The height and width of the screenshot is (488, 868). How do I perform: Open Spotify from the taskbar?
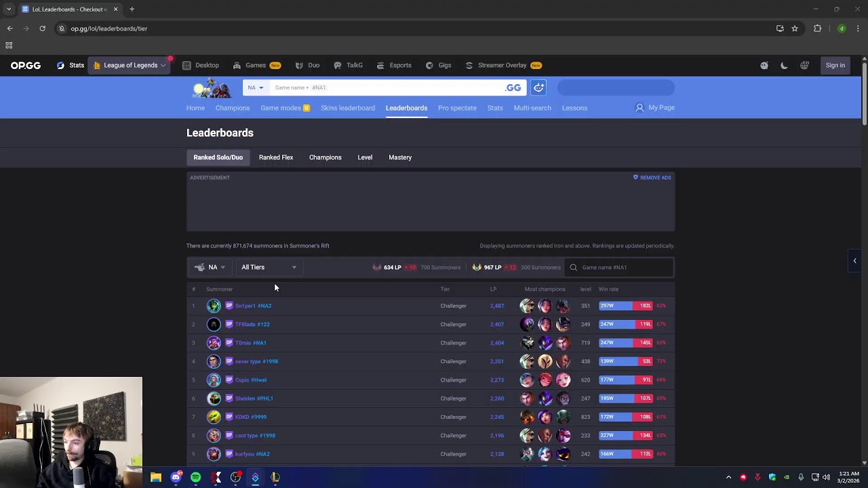click(195, 477)
